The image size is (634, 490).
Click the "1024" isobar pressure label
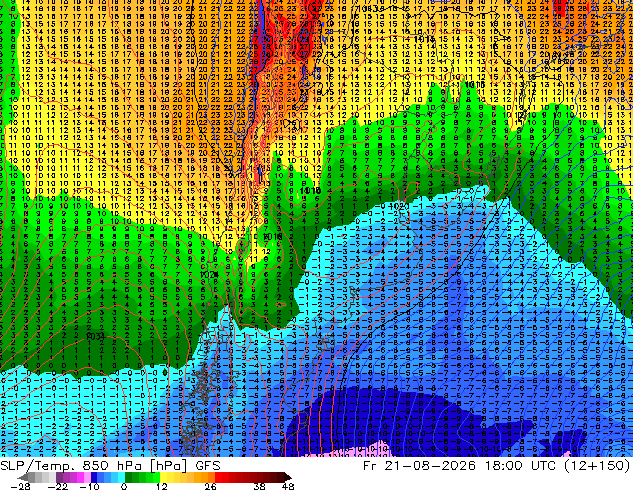tap(209, 275)
